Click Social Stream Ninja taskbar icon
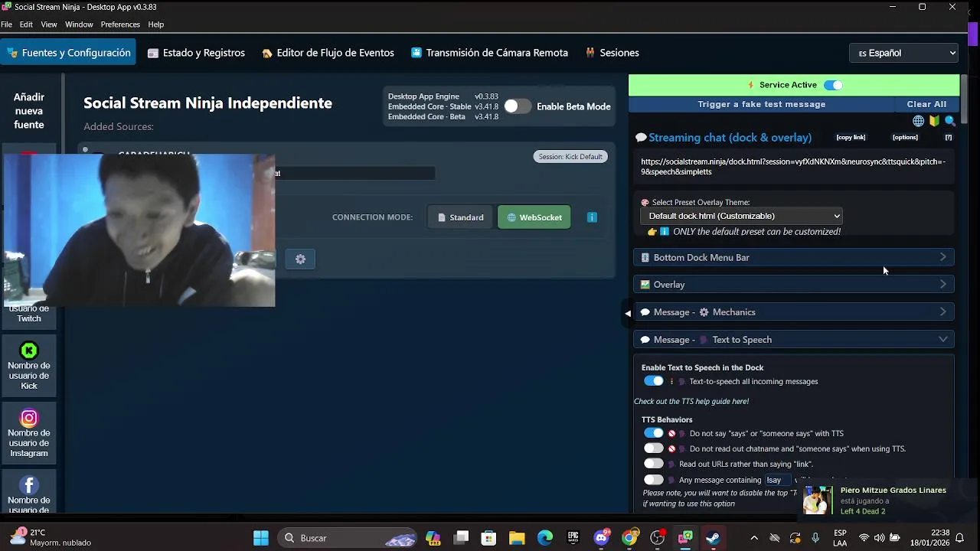980x551 pixels. click(685, 538)
